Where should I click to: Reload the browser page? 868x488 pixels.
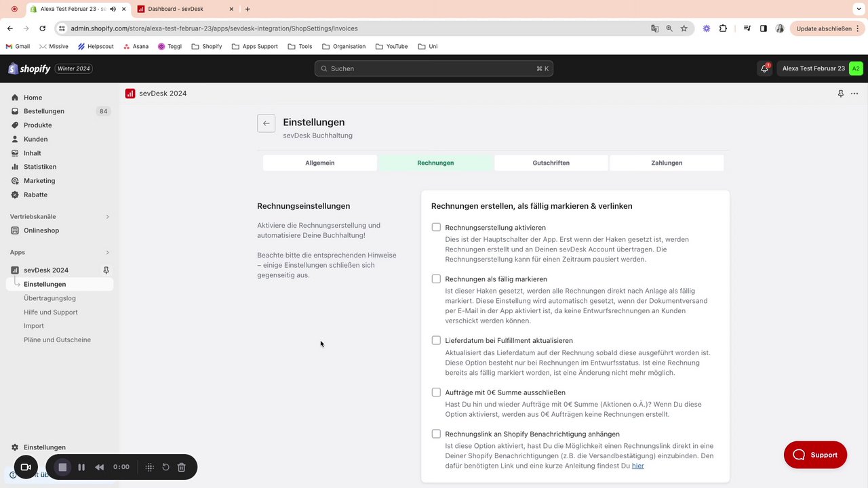(42, 28)
